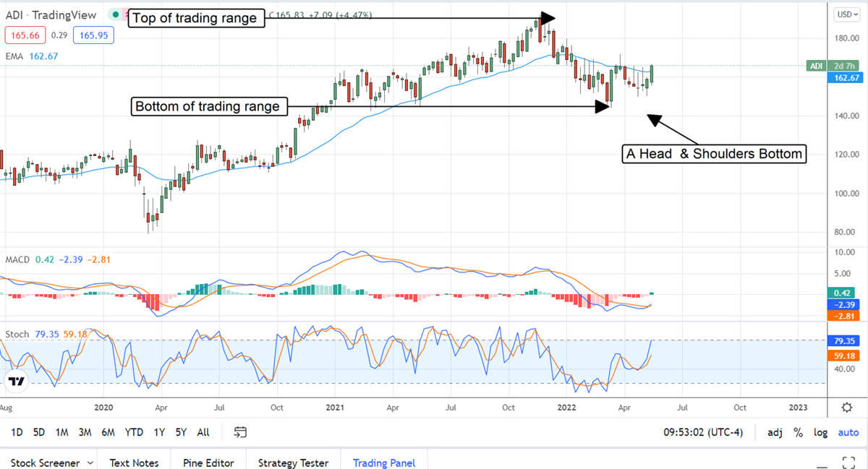Toggle the log scale
The height and width of the screenshot is (469, 868).
[x=820, y=432]
